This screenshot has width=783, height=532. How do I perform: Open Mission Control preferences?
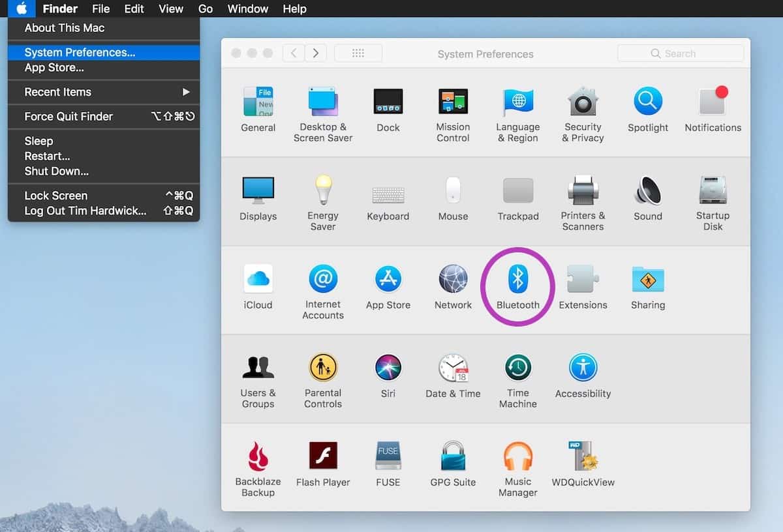[x=453, y=115]
